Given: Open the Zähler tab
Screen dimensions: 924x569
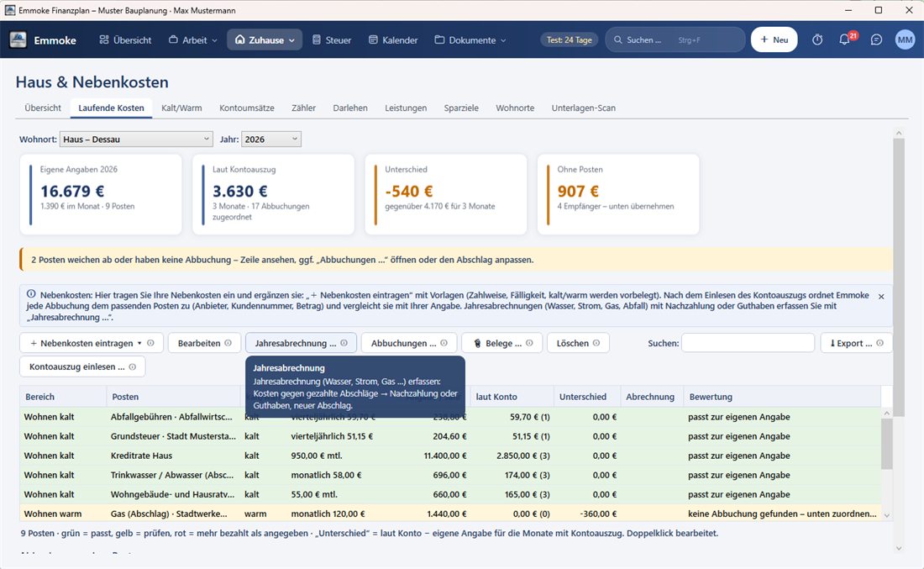Looking at the screenshot, I should pyautogui.click(x=303, y=108).
